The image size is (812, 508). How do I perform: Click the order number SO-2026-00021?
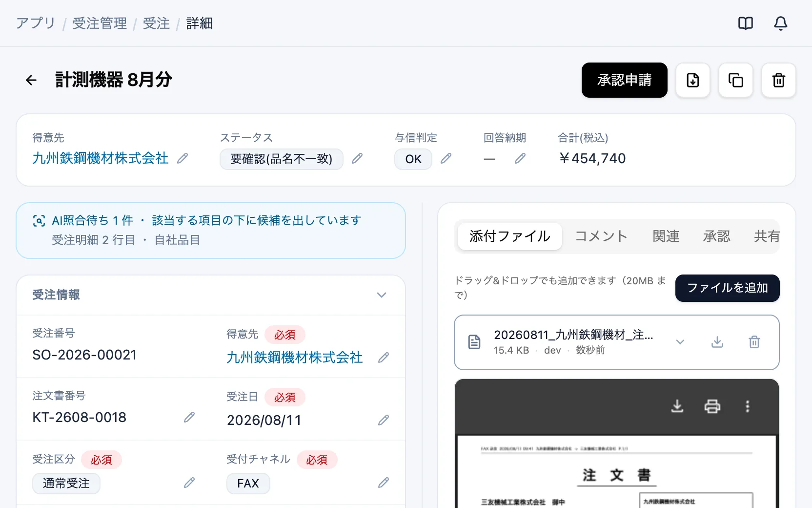(x=84, y=355)
